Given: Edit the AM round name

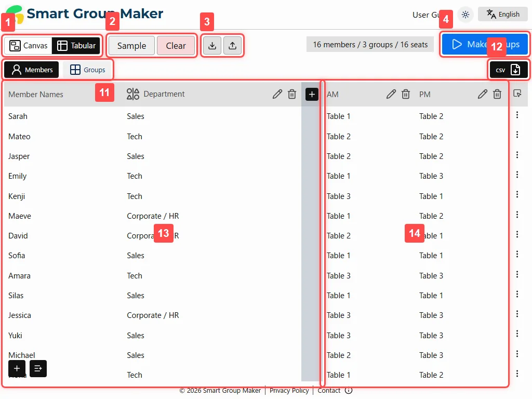Looking at the screenshot, I should (x=391, y=94).
